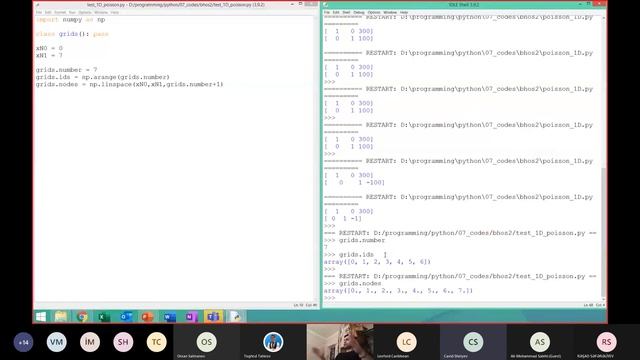Click the shell output '[ 0 1 -1]'
Screen dimensions: 640x360
coord(343,219)
